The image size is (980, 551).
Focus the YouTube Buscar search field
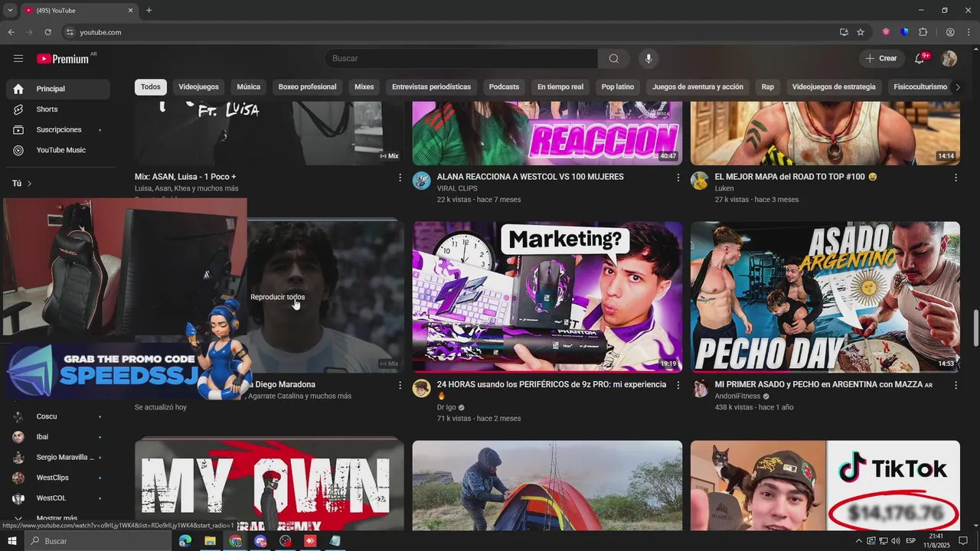tap(461, 59)
